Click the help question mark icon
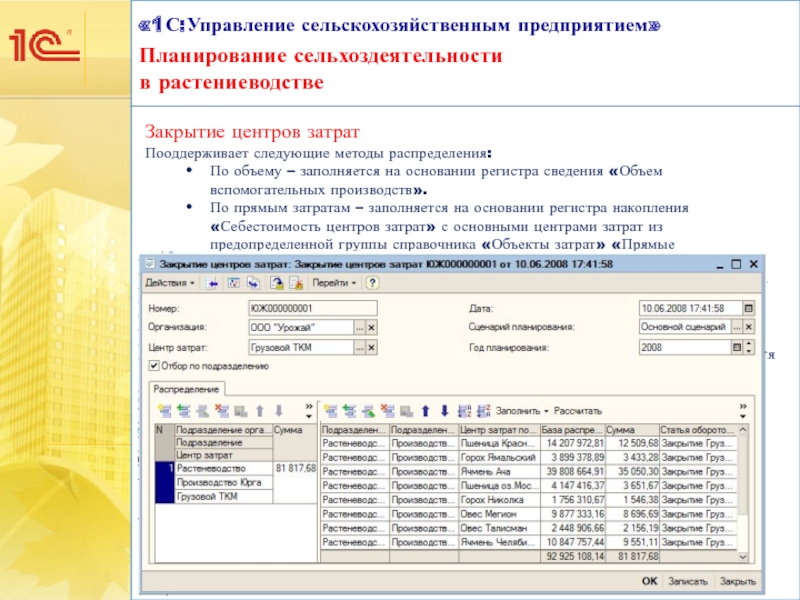This screenshot has height=600, width=800. 372,283
